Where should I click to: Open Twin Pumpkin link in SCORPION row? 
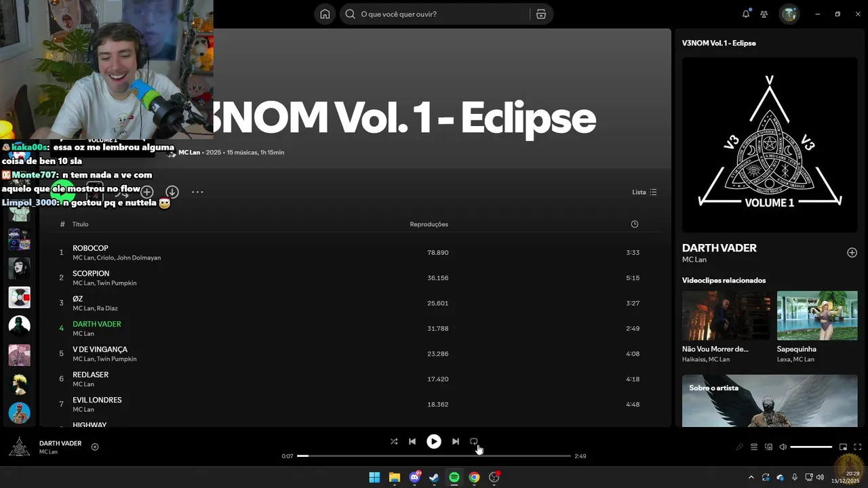click(x=117, y=283)
